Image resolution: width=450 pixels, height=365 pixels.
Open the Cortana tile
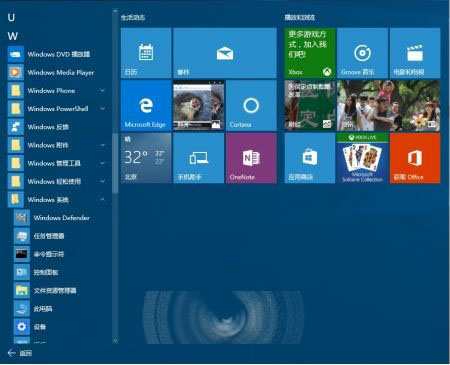251,105
